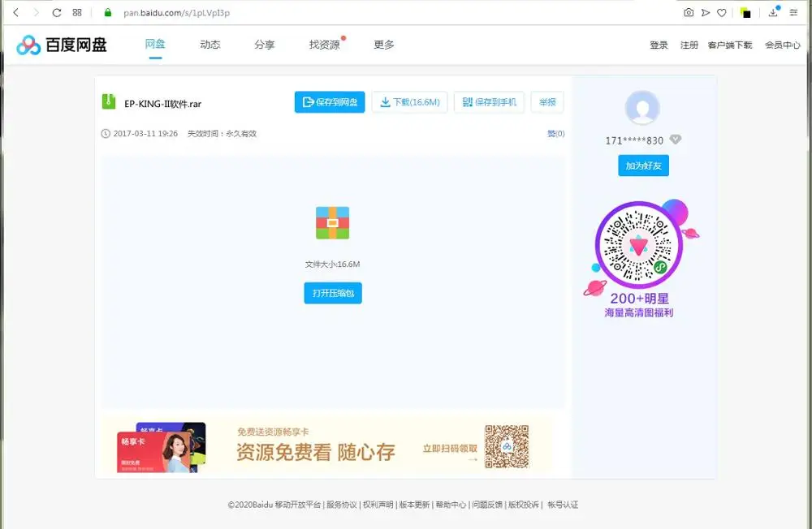The height and width of the screenshot is (529, 812).
Task: Click the membership diamond badge icon
Action: coord(675,140)
